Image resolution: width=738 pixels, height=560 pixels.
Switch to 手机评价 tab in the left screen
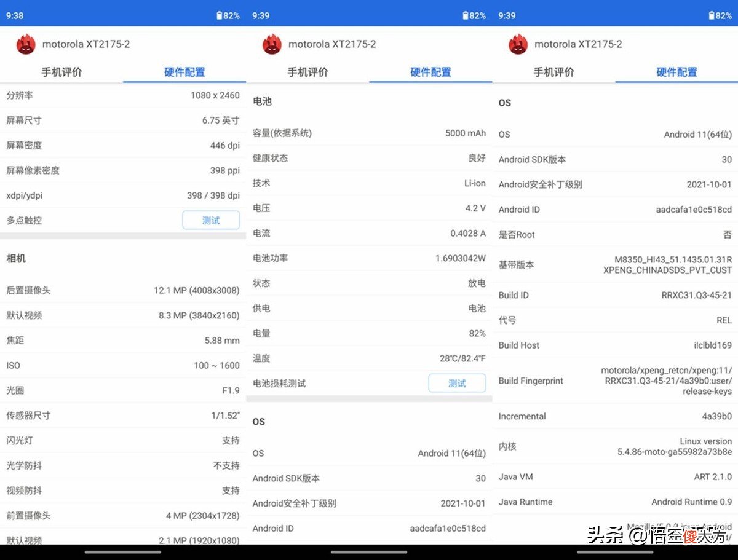tap(61, 72)
